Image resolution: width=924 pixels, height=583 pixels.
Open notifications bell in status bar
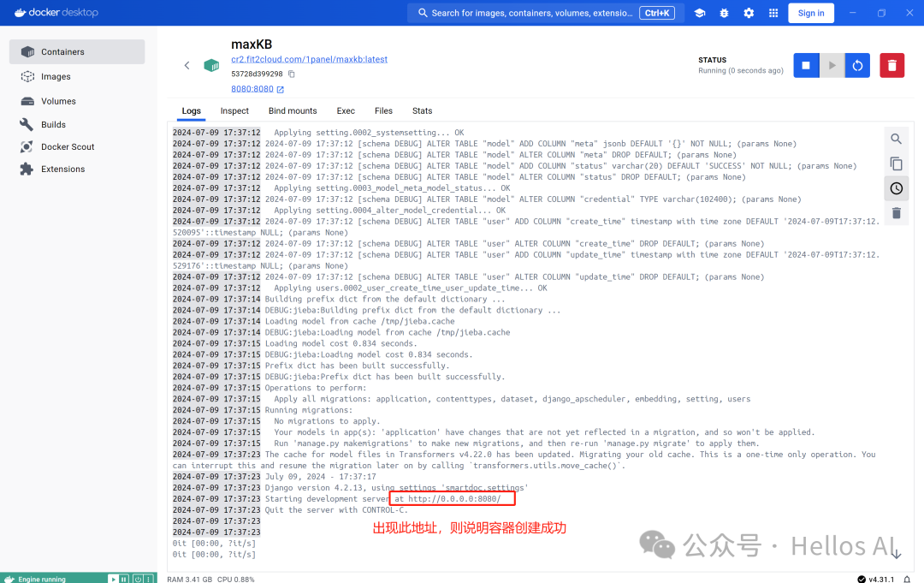coord(908,580)
